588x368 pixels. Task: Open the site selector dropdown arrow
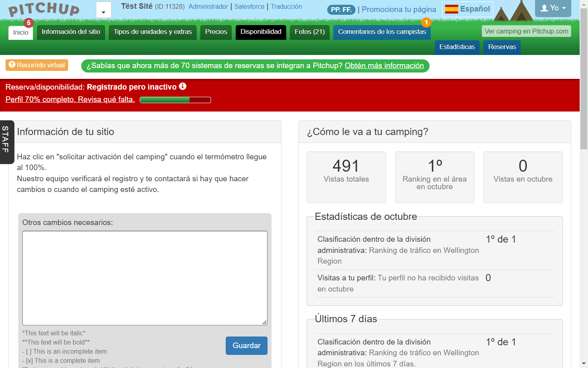(x=104, y=10)
